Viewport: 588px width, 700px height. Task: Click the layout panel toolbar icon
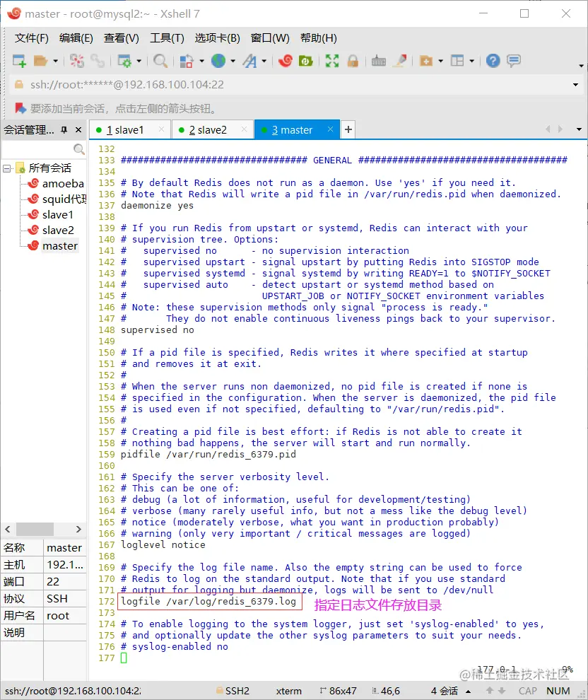457,60
